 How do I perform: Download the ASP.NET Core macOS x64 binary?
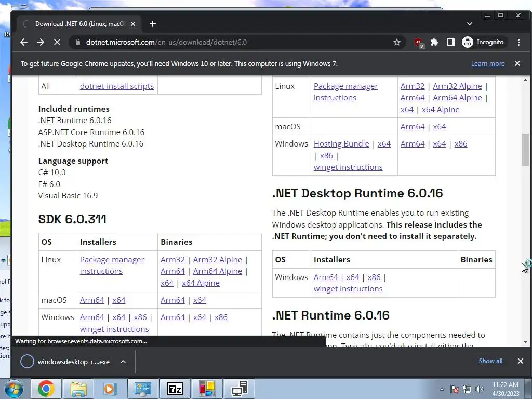[440, 127]
